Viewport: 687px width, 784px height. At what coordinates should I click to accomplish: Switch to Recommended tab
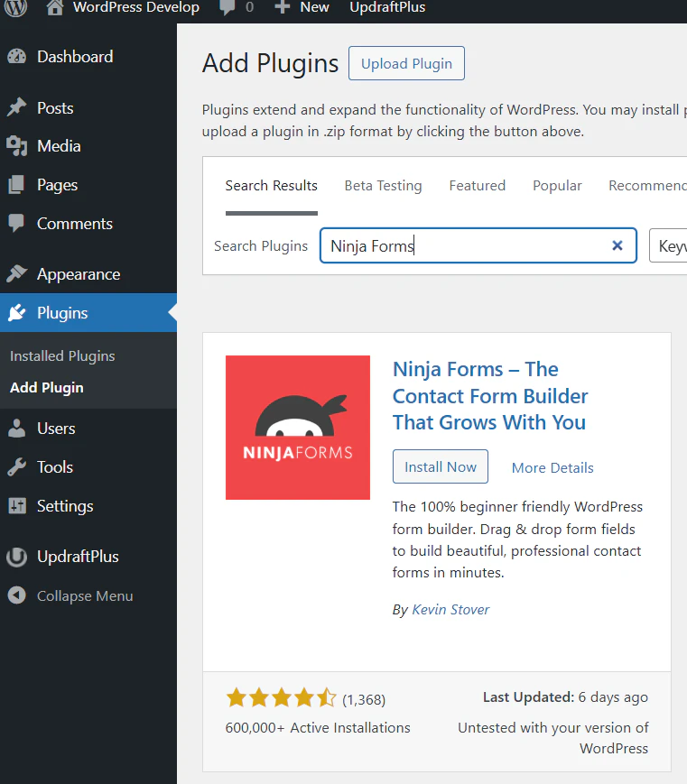(647, 186)
